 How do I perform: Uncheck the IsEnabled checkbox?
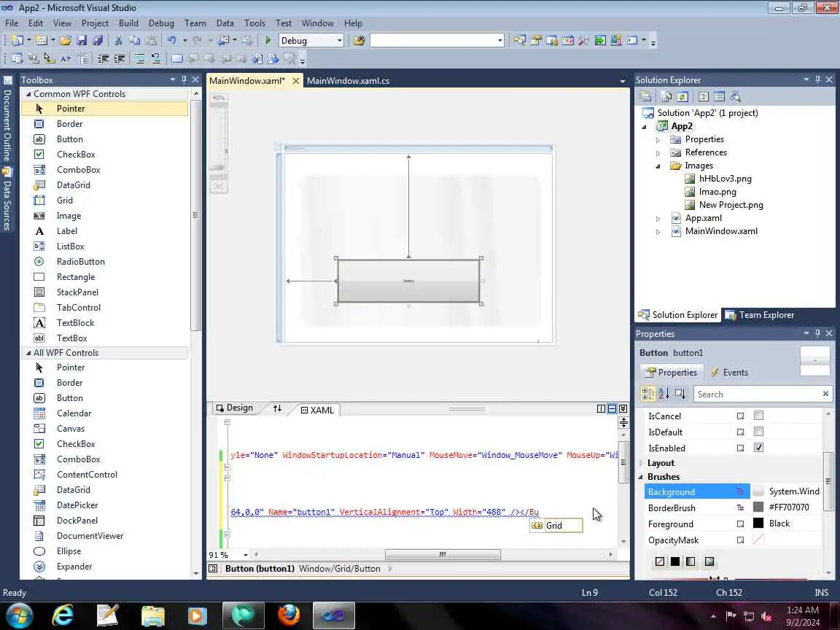758,447
